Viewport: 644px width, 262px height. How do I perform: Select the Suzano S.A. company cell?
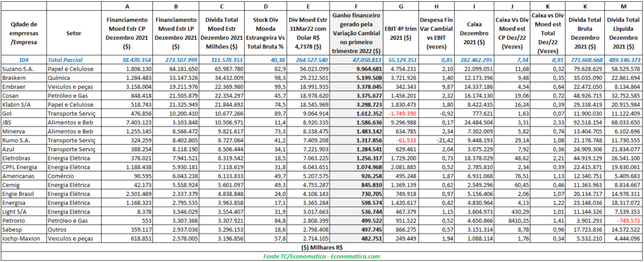[24, 68]
